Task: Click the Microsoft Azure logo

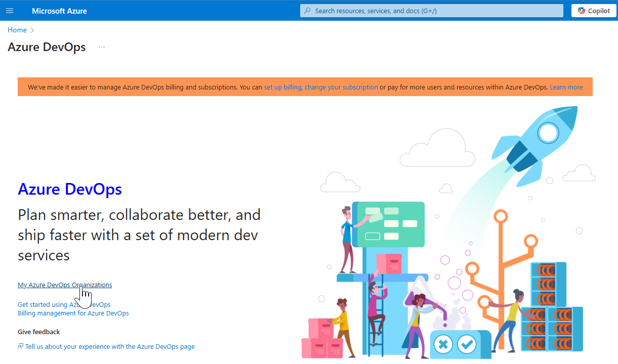Action: tap(59, 10)
